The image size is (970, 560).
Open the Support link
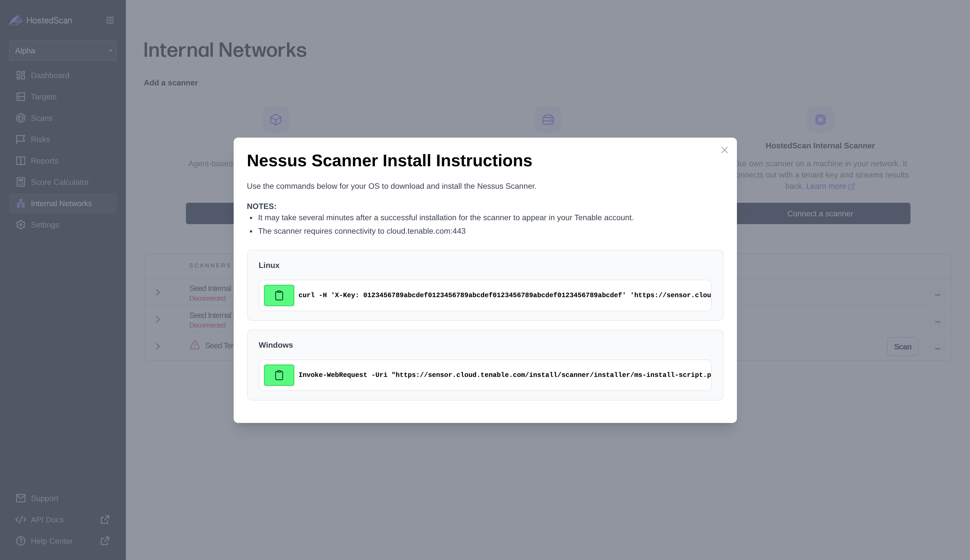pos(63,498)
